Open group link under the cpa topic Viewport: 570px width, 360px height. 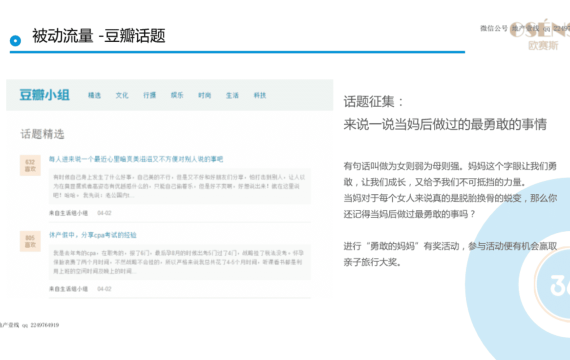tap(68, 289)
